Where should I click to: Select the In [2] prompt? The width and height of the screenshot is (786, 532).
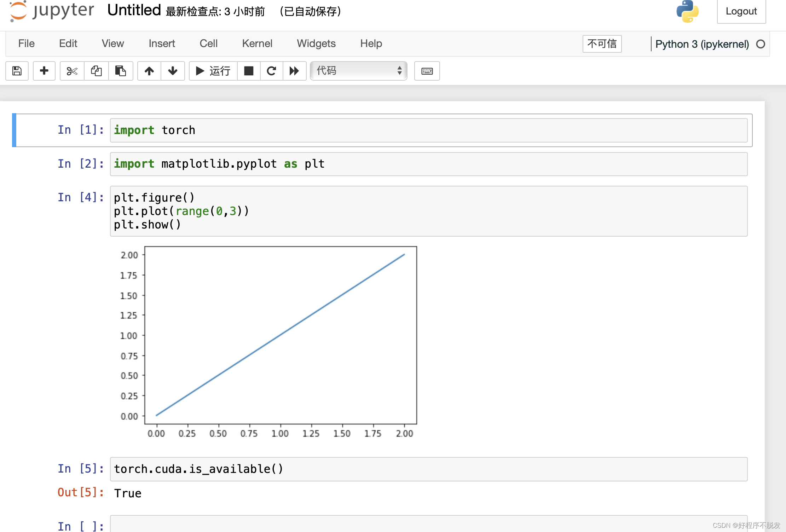[x=81, y=164]
